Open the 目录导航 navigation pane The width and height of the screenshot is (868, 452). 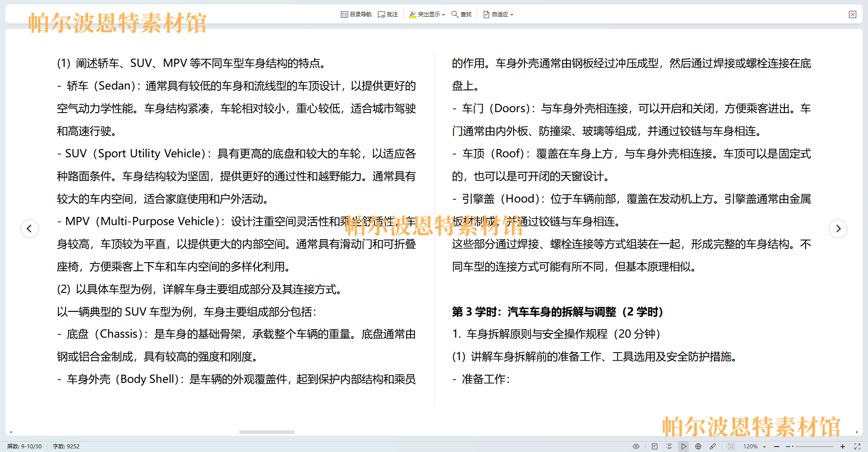pos(356,14)
